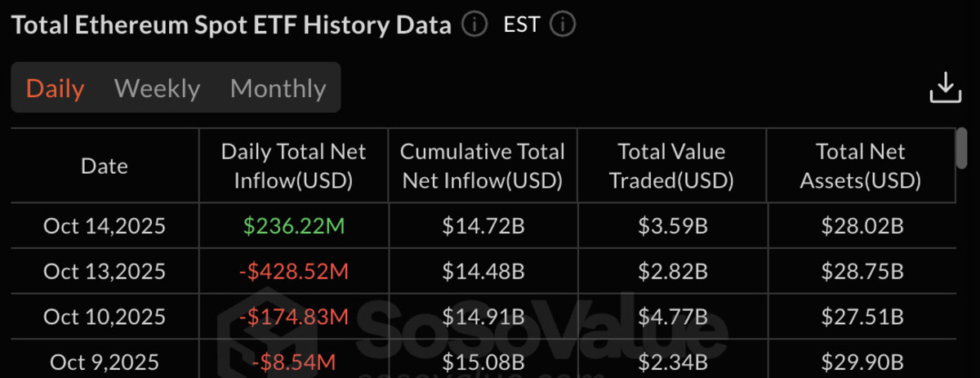Click the EST timezone label

coord(522,24)
